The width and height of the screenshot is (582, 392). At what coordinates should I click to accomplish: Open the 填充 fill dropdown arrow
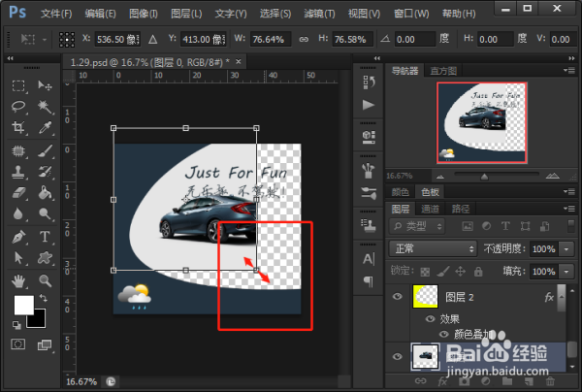(x=566, y=272)
